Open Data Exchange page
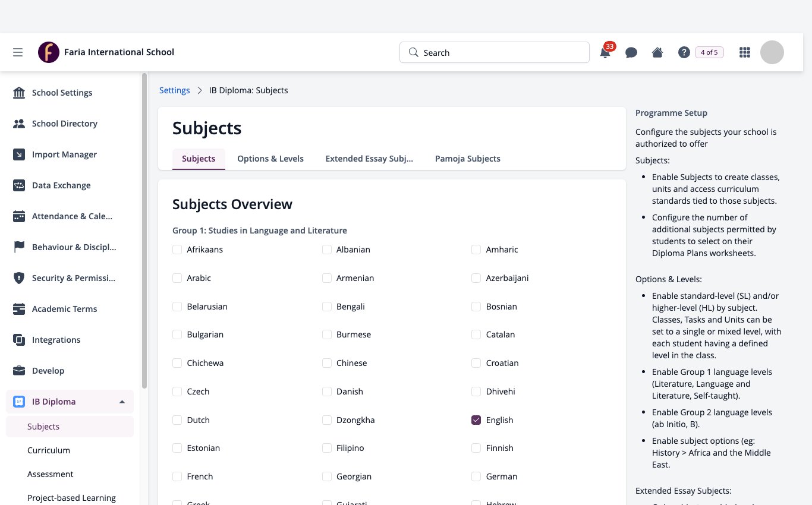Viewport: 812px width, 505px height. (x=70, y=185)
